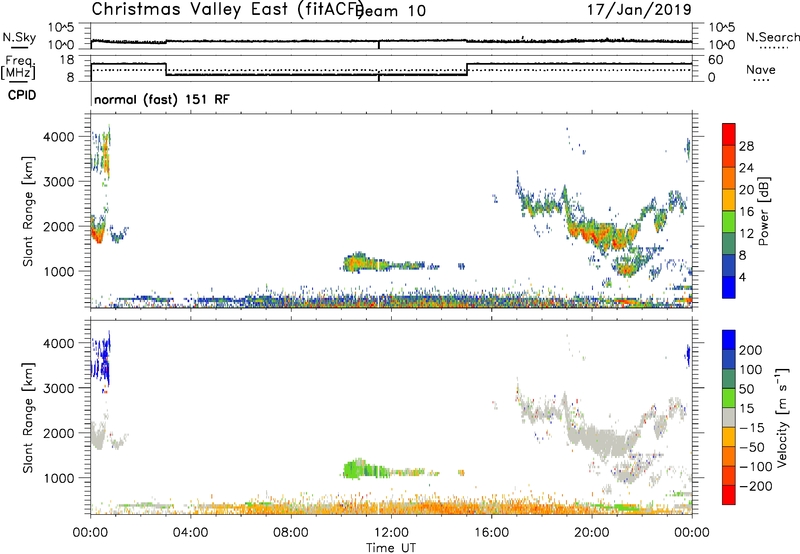
Task: Select the N.Sky legend label
Action: point(19,37)
